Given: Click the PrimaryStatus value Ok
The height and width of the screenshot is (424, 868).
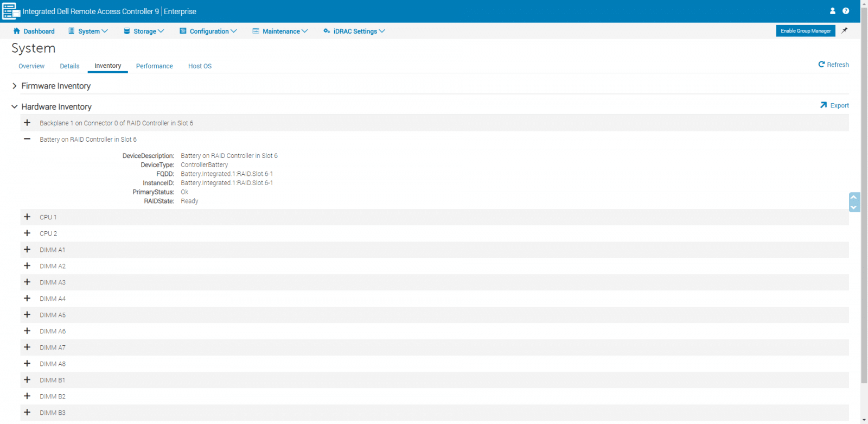Looking at the screenshot, I should point(184,192).
